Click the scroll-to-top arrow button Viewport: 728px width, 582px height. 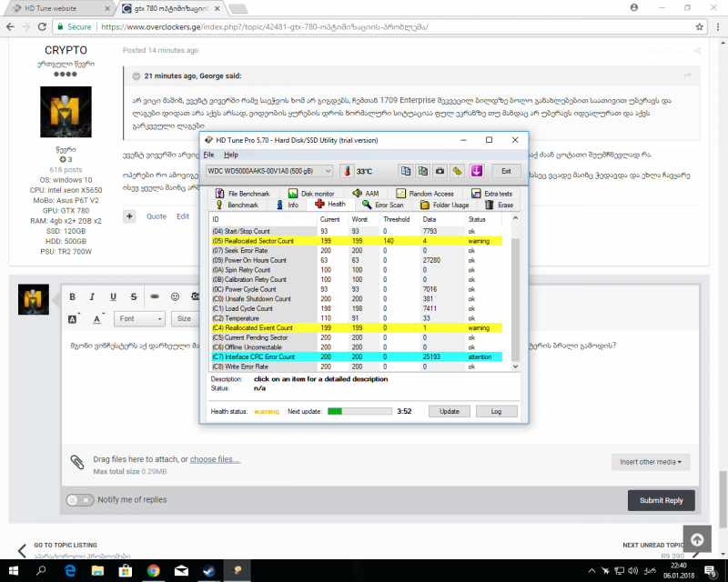tap(696, 539)
